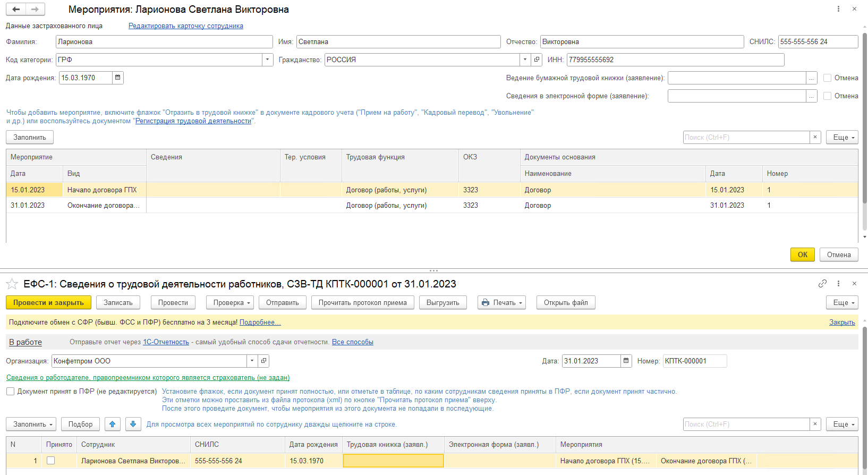Image resolution: width=868 pixels, height=475 pixels.
Task: Click the back arrow navigation button
Action: click(16, 10)
